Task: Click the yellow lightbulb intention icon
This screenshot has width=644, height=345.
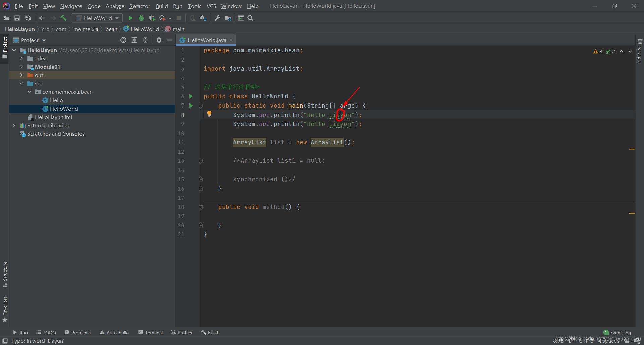Action: pos(209,114)
